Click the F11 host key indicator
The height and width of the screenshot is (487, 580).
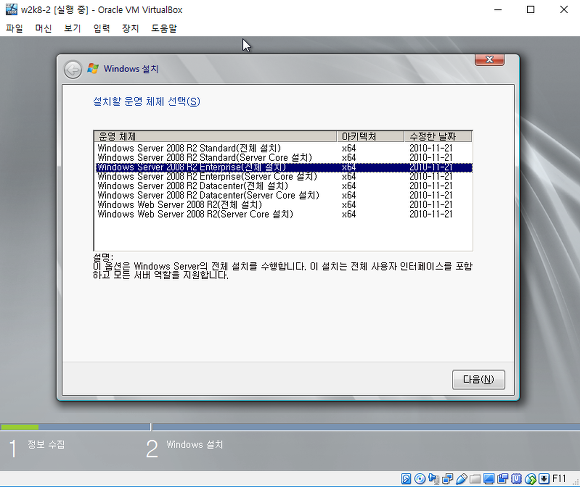pos(559,479)
